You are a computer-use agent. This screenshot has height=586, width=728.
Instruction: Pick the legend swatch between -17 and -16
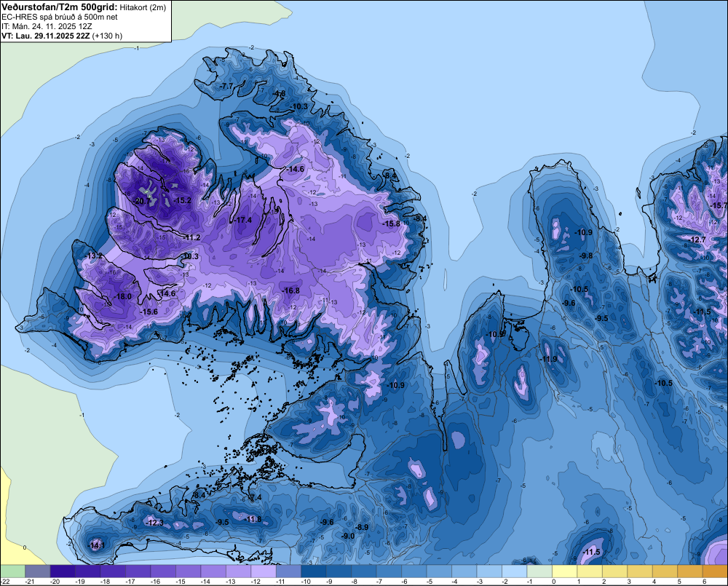coord(138,571)
